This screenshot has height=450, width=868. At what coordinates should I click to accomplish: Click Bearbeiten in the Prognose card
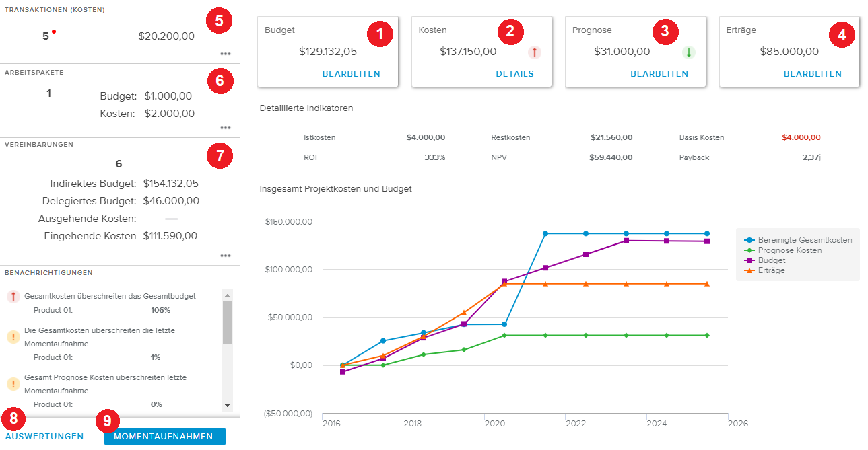pyautogui.click(x=659, y=74)
